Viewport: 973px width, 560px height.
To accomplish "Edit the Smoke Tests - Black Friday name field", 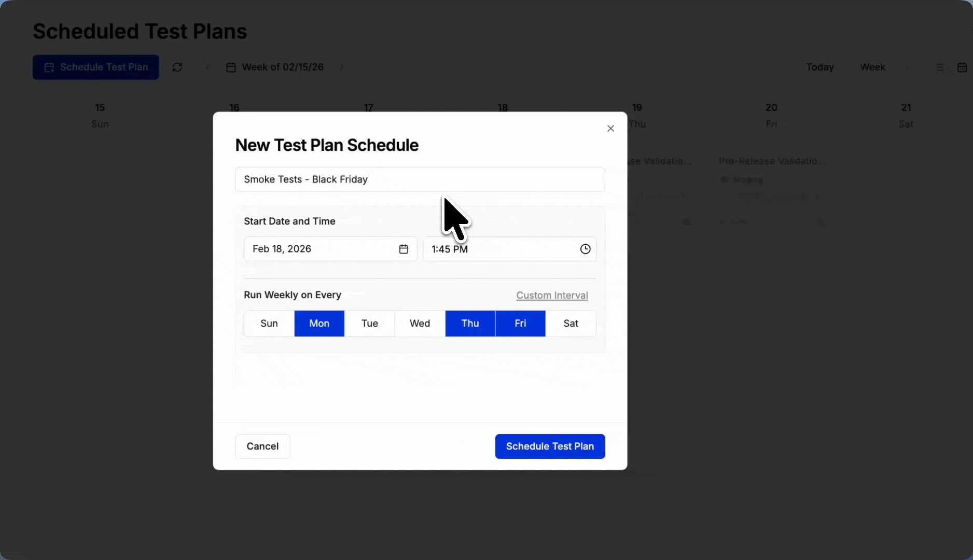I will coord(420,179).
